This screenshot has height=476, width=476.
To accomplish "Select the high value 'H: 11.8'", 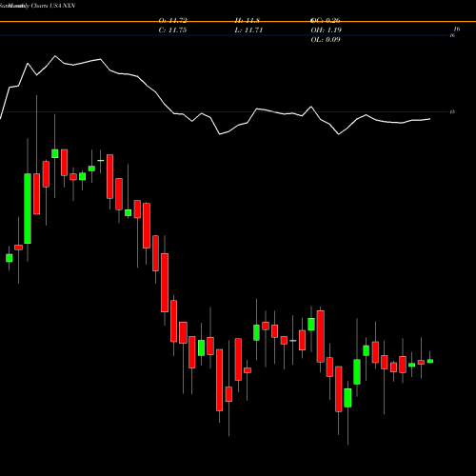I will pyautogui.click(x=248, y=21).
